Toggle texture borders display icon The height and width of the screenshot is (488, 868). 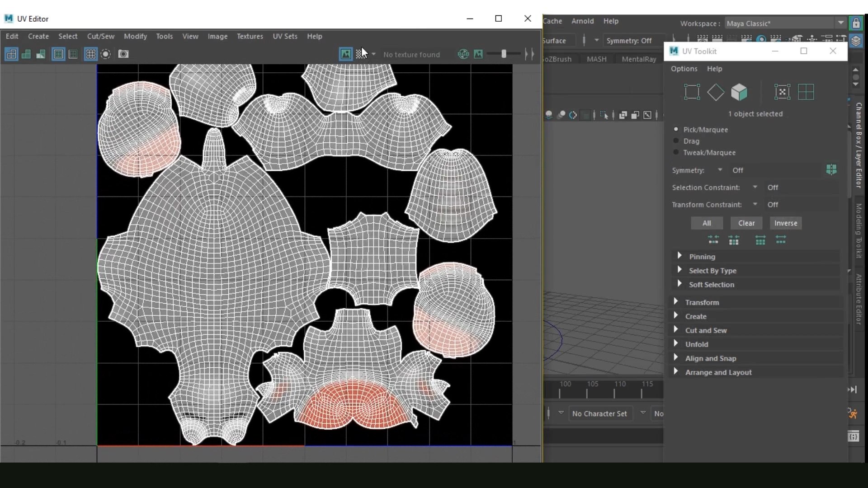[58, 54]
